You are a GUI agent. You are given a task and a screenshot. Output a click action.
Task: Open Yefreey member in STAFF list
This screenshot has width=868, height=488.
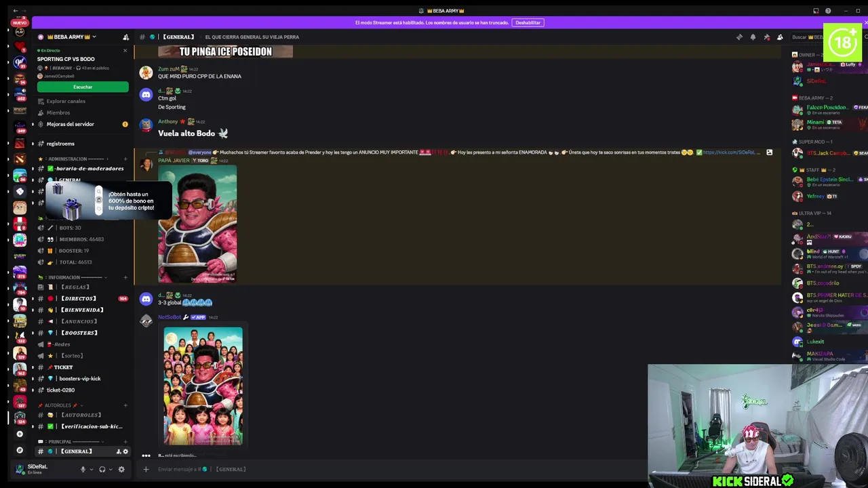(829, 197)
